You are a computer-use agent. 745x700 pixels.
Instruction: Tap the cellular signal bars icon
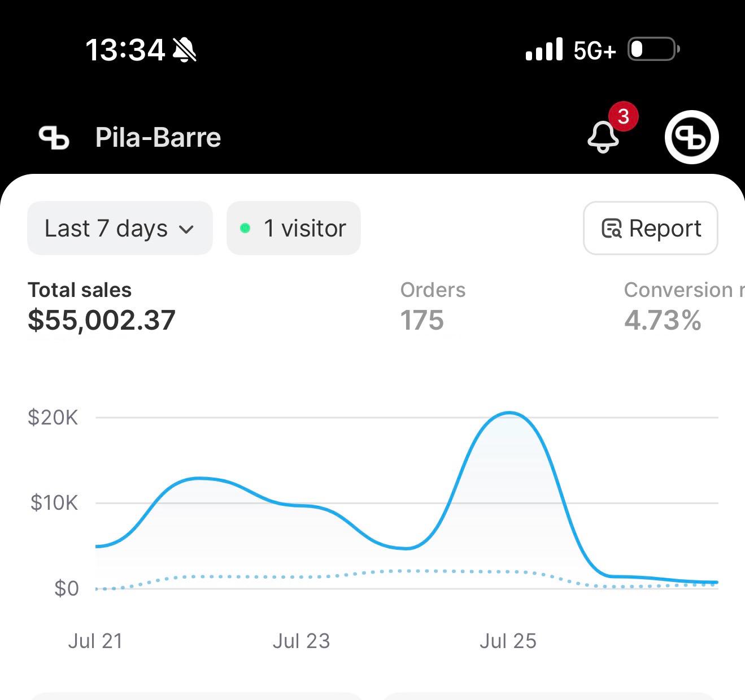point(544,50)
